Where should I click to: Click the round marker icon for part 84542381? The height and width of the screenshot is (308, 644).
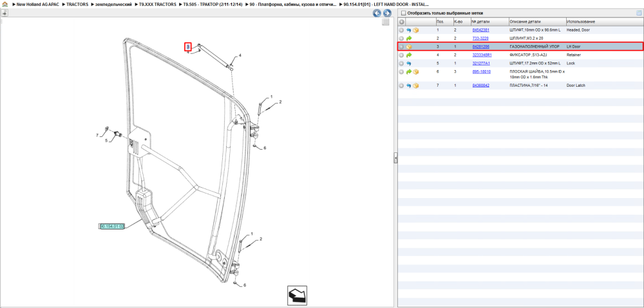401,30
